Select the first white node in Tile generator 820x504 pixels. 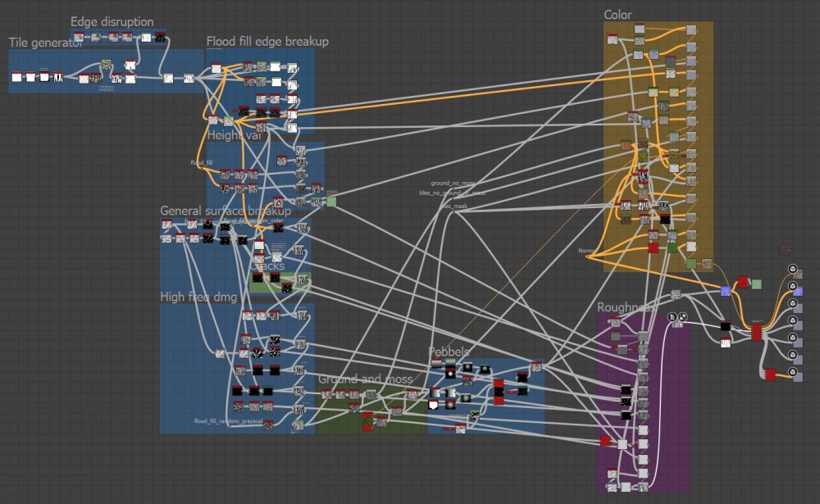pyautogui.click(x=16, y=76)
